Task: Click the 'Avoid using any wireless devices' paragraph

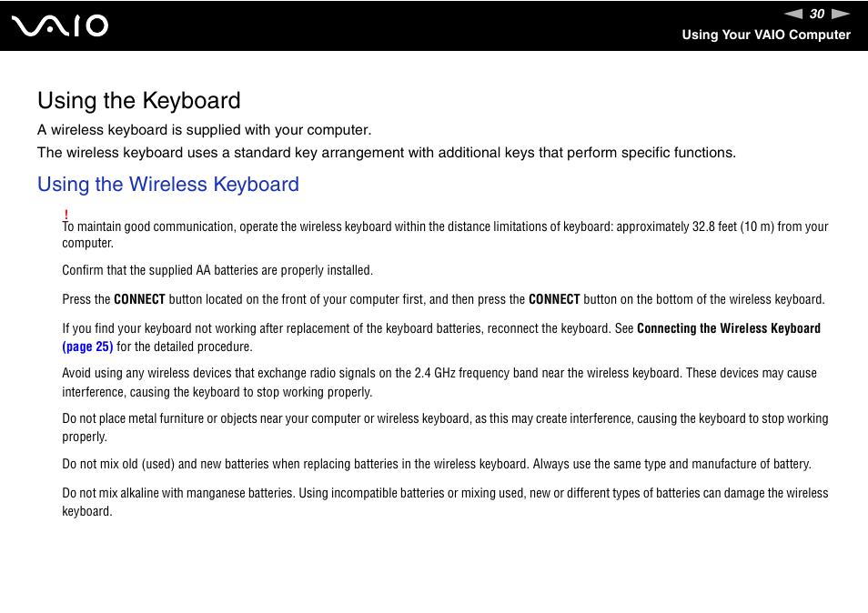Action: pyautogui.click(x=439, y=382)
